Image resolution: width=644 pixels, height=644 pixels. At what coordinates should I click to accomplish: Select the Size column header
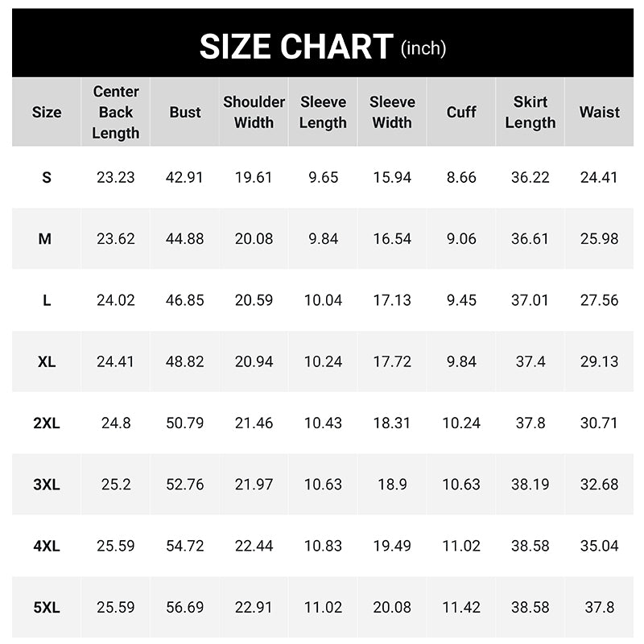point(47,113)
